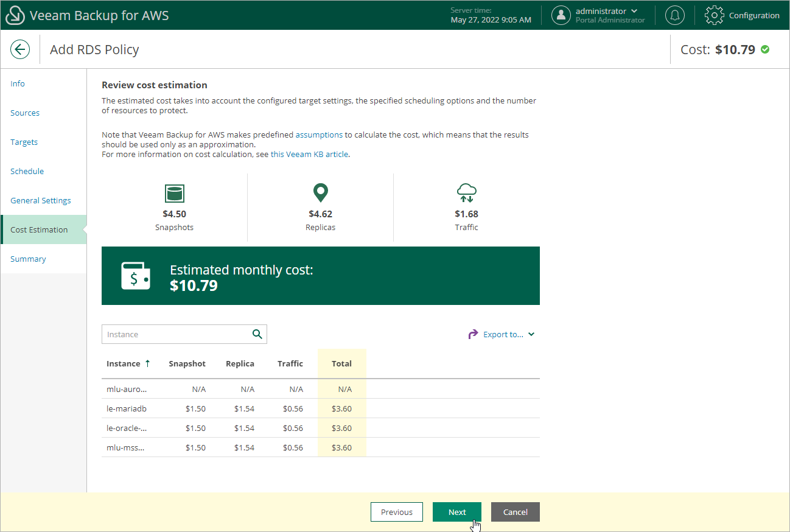Click the Traffic cloud icon

click(466, 192)
